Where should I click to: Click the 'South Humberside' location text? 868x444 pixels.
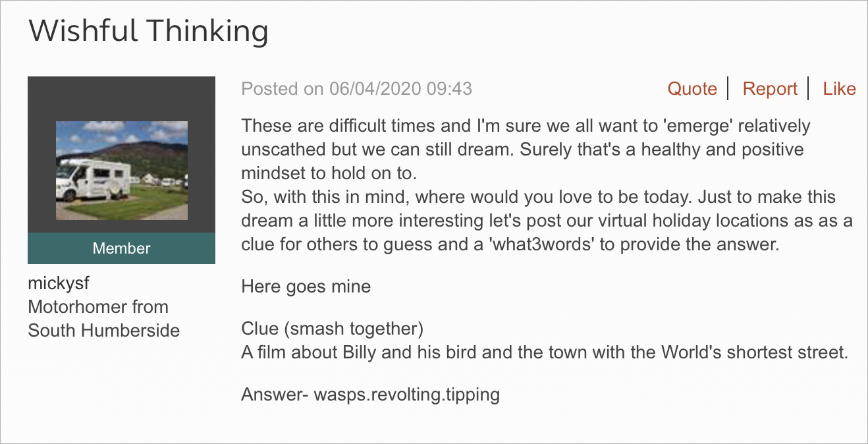pos(103,330)
